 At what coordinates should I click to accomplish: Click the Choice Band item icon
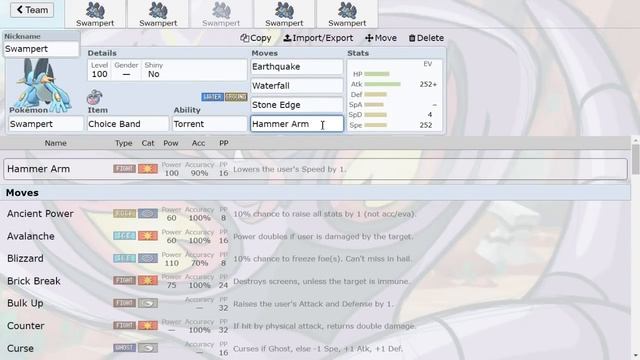94,97
